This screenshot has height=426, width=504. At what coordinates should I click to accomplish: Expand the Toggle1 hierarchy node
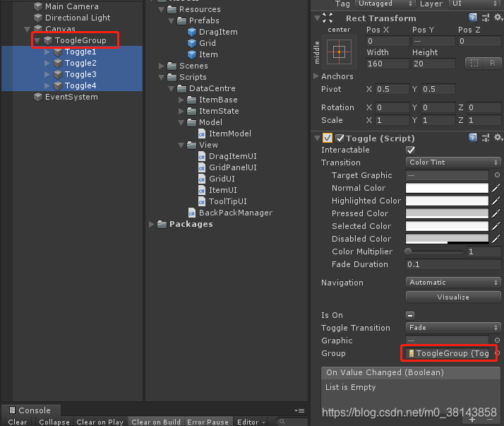[x=47, y=52]
